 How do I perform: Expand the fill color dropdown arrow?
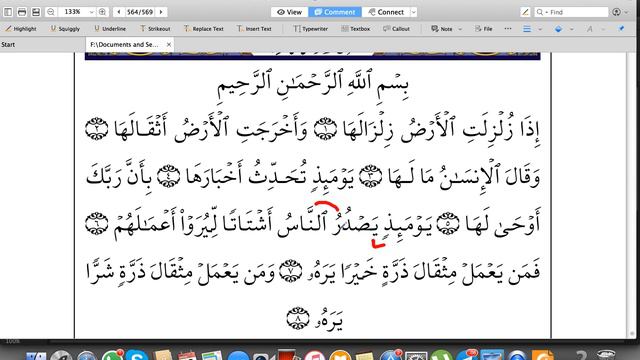click(571, 29)
